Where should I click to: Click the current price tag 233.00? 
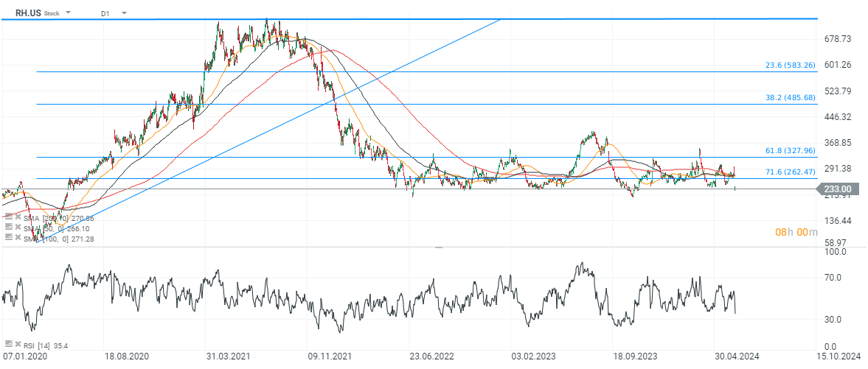pos(841,189)
